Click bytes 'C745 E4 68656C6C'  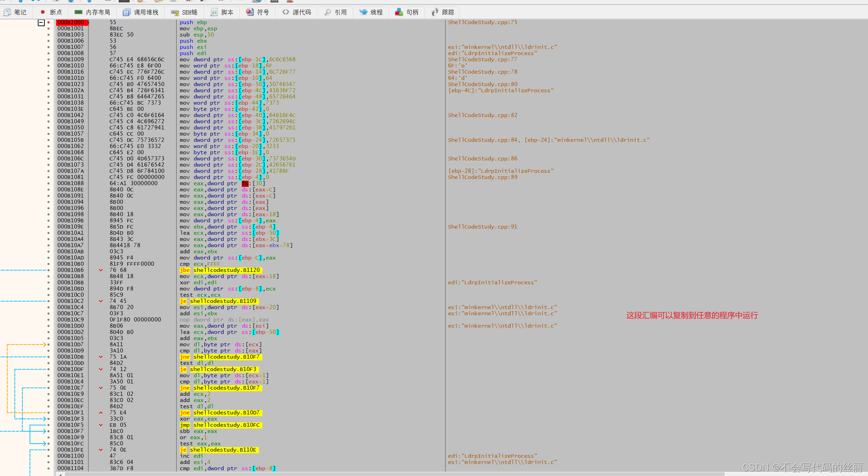tap(137, 60)
